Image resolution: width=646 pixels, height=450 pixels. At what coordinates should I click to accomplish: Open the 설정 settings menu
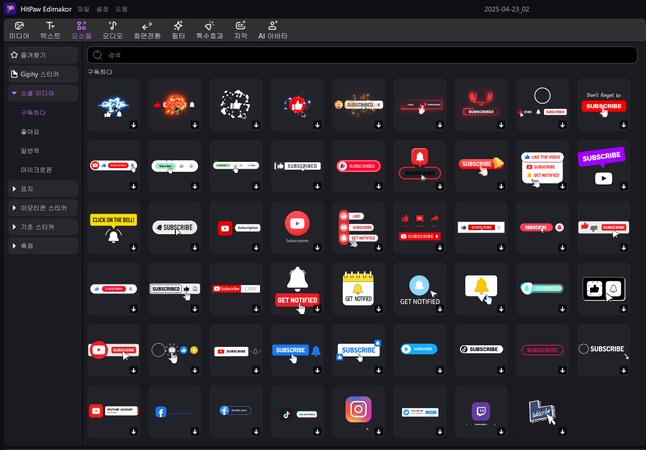(102, 9)
